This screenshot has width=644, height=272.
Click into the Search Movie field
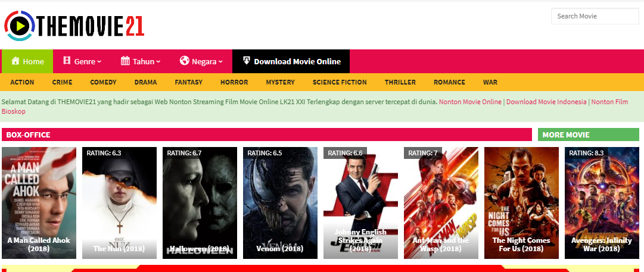click(x=595, y=16)
